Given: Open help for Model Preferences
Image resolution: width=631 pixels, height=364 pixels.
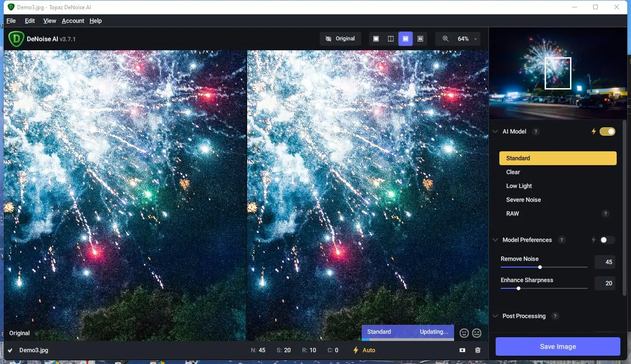Looking at the screenshot, I should [562, 240].
